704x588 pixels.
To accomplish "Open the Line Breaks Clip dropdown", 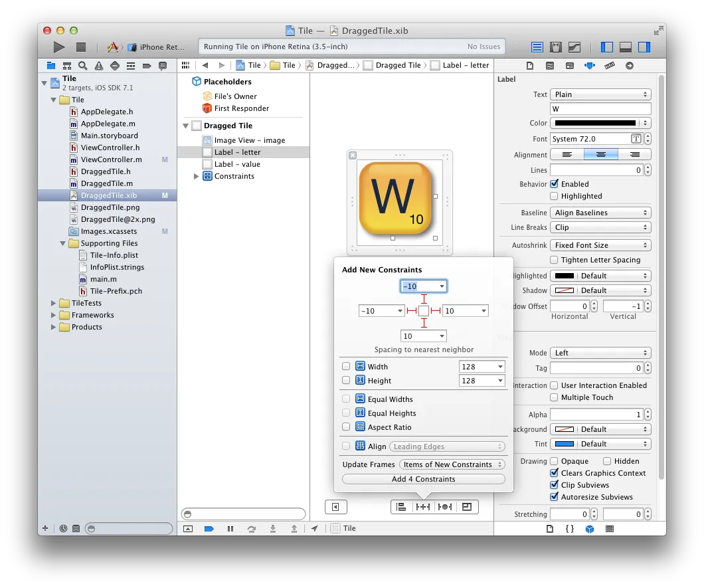I will 600,227.
